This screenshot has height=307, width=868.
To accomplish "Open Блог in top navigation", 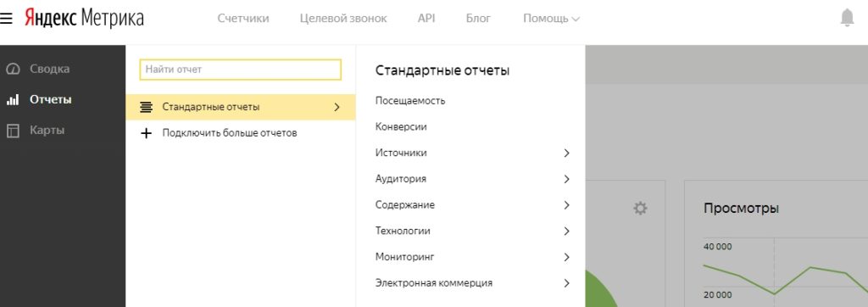I will tap(478, 19).
